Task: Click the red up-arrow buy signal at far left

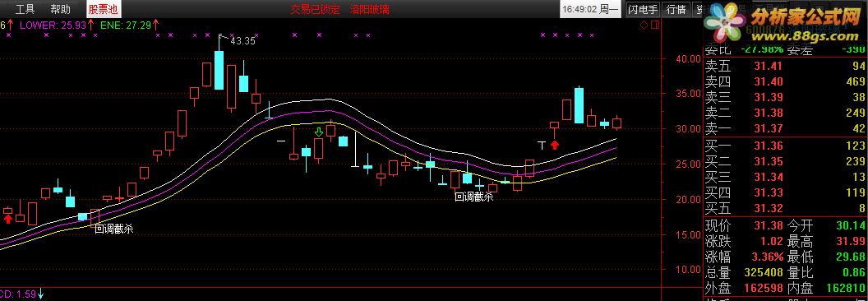Action: (x=7, y=219)
